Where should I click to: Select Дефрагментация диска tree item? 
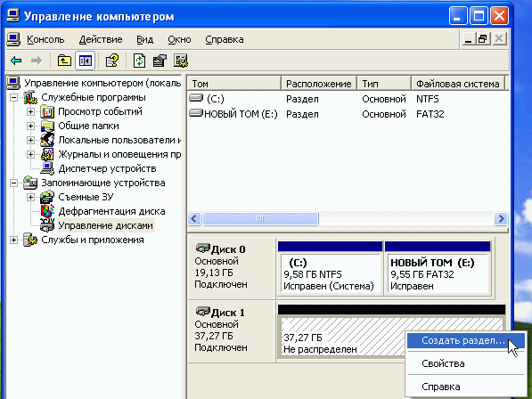111,211
